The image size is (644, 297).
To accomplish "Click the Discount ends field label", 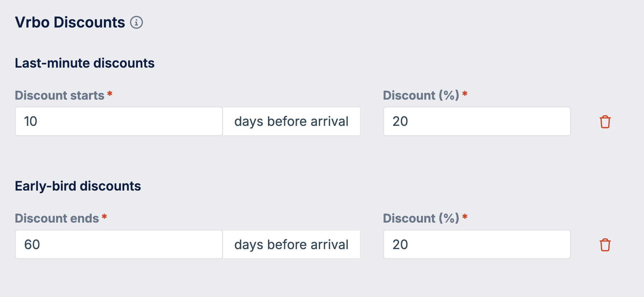I will tap(57, 218).
